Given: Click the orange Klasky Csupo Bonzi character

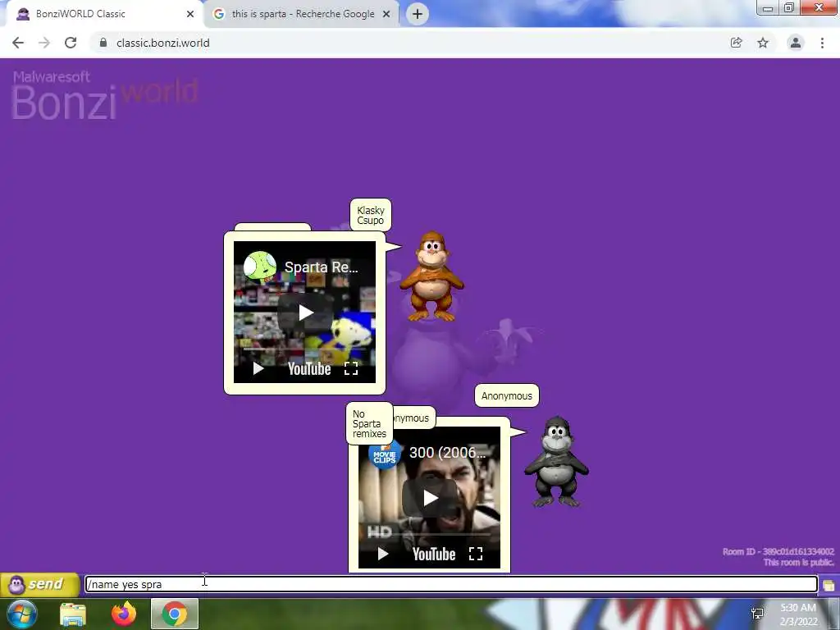Looking at the screenshot, I should coord(431,276).
